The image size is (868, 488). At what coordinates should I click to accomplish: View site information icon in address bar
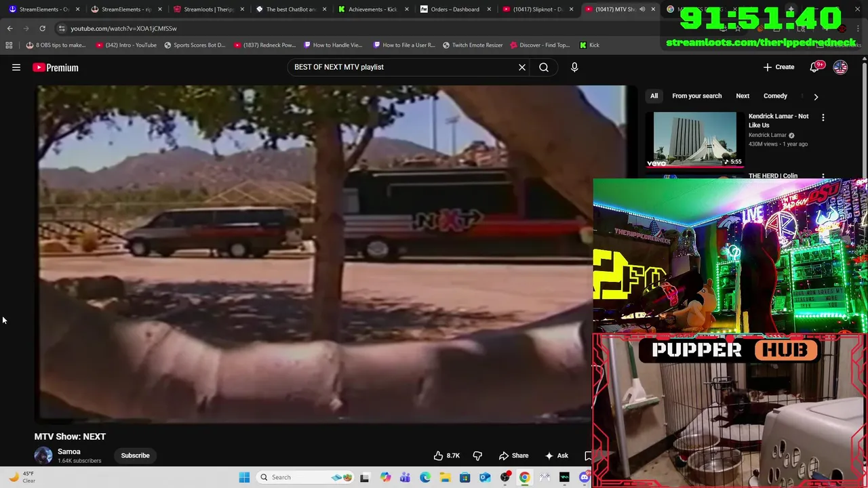pos(61,28)
